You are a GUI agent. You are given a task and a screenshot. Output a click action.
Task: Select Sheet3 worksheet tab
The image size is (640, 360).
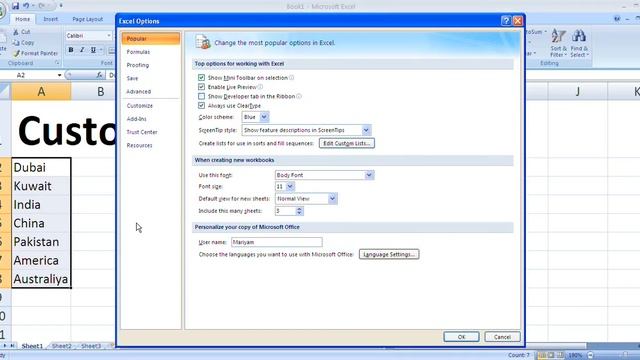(91, 346)
